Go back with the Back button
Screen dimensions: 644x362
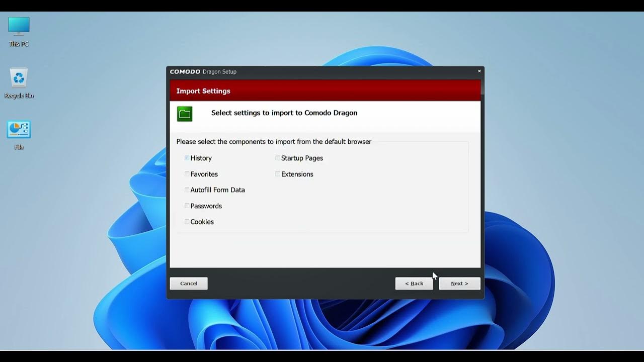[x=414, y=284]
